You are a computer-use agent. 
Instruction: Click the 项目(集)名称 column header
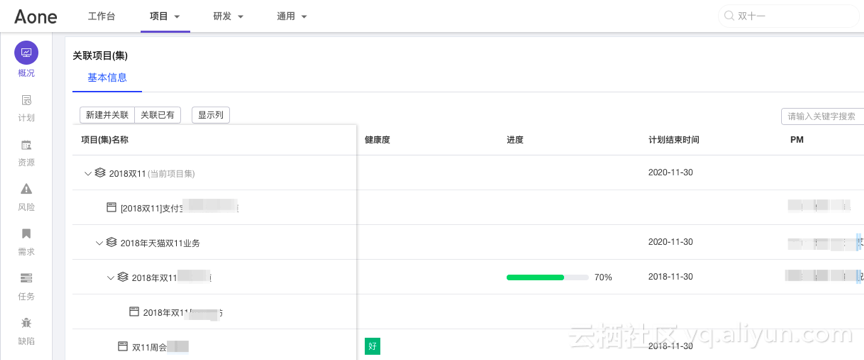104,140
